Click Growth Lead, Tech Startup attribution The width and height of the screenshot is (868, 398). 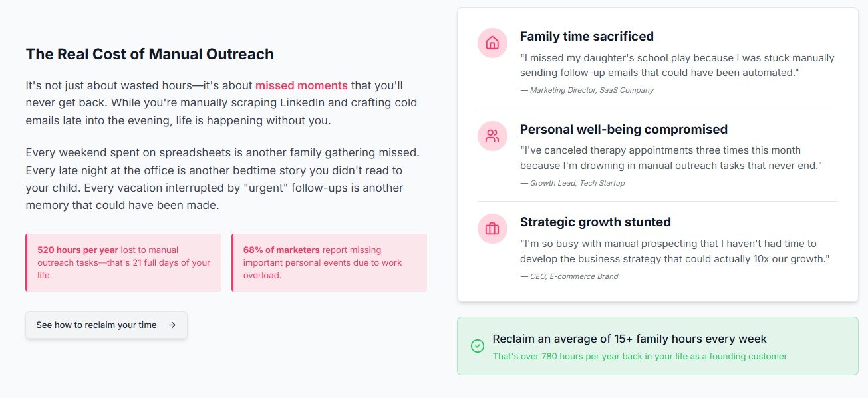pyautogui.click(x=572, y=183)
